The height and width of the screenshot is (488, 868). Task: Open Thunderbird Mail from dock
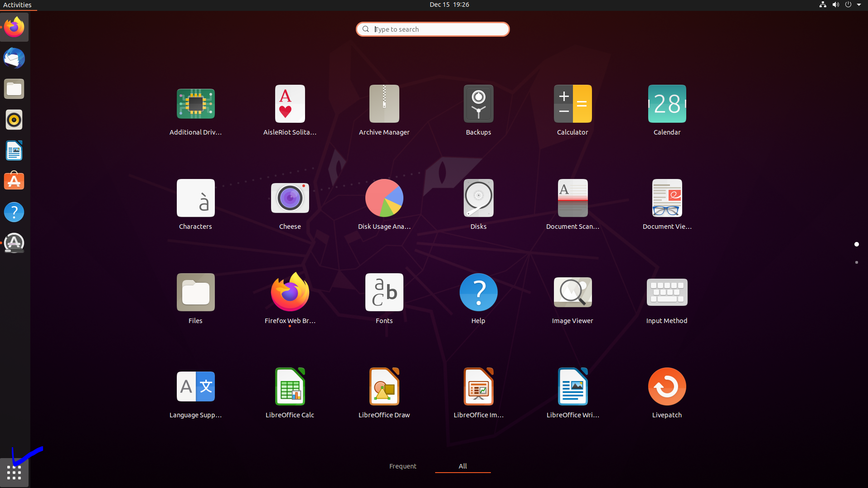pyautogui.click(x=14, y=58)
